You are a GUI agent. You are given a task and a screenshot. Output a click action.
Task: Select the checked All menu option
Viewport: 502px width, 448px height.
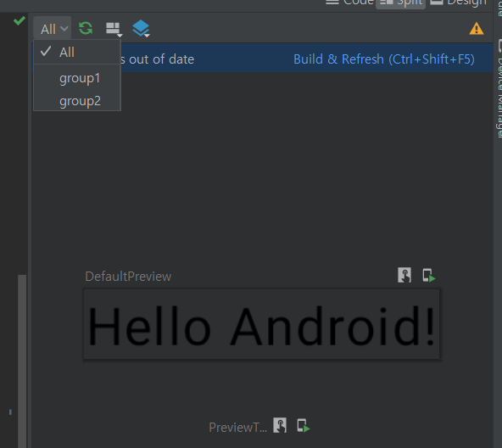(x=77, y=52)
